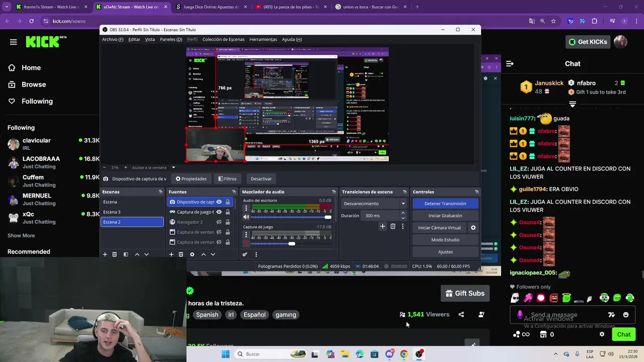The height and width of the screenshot is (362, 644).
Task: Expand Show More in Kick following list
Action: [x=21, y=235]
